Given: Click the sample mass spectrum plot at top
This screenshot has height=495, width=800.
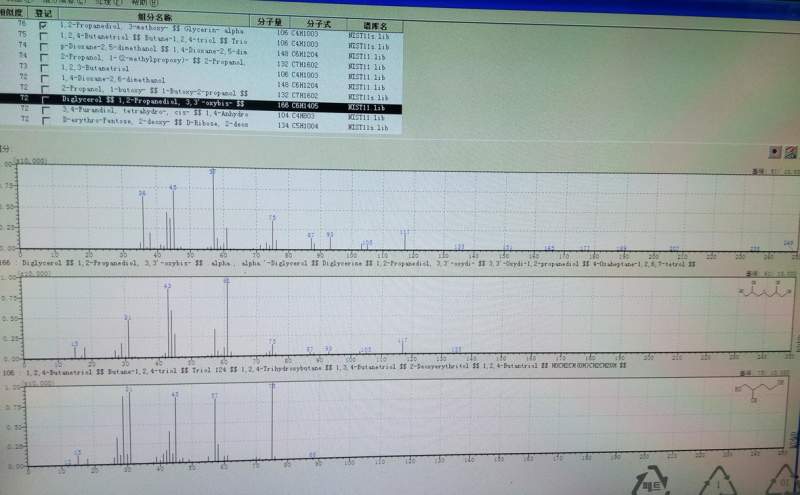Looking at the screenshot, I should (x=408, y=208).
